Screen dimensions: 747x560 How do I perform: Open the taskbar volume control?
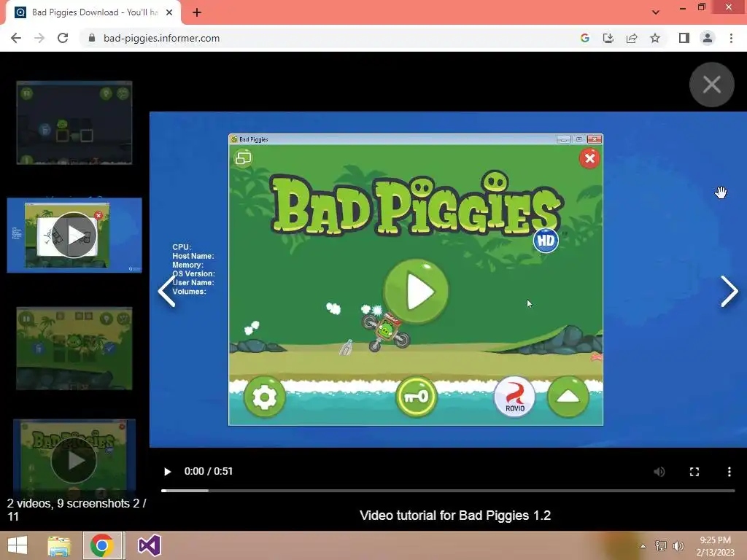click(678, 545)
